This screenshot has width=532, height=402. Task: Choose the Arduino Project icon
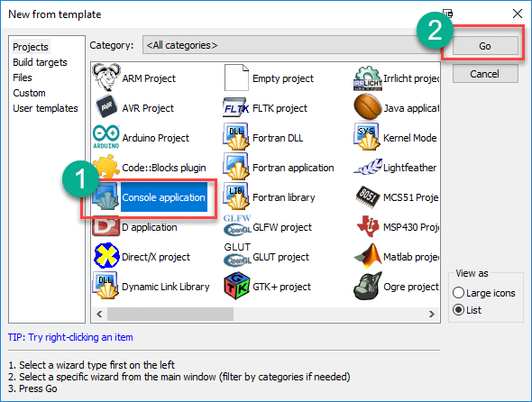coord(106,137)
